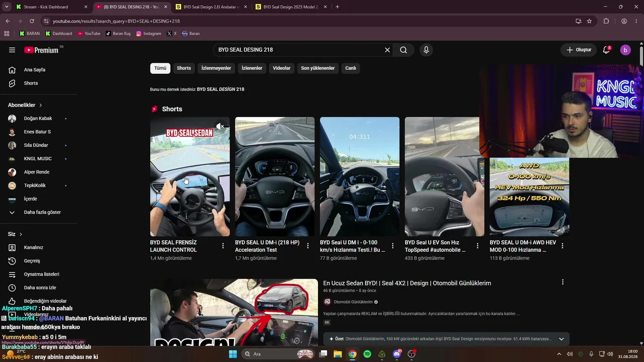The image size is (644, 362).
Task: Click the Chrome address bar URL
Action: click(116, 21)
